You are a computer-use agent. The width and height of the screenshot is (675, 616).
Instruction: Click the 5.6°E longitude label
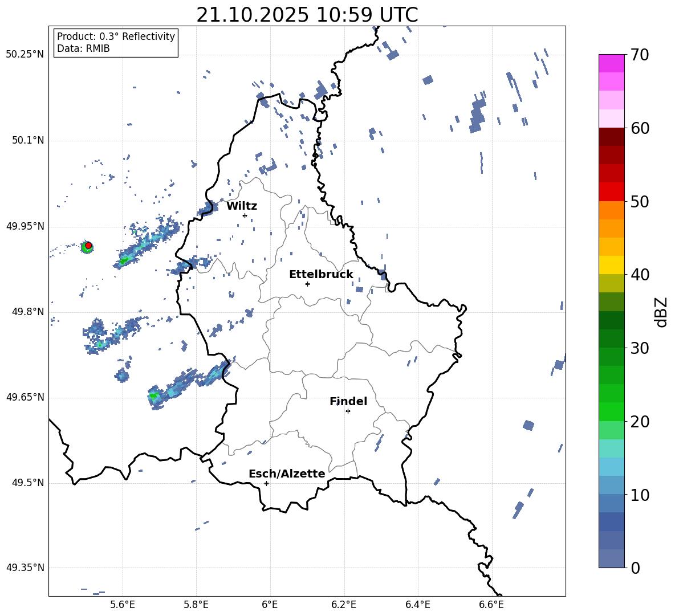pos(123,605)
